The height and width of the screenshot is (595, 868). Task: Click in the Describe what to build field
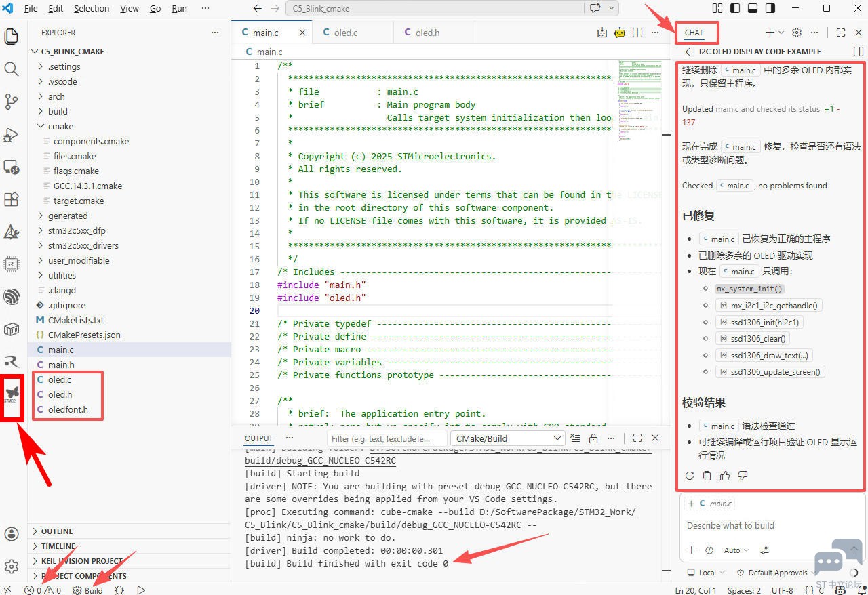coord(746,525)
